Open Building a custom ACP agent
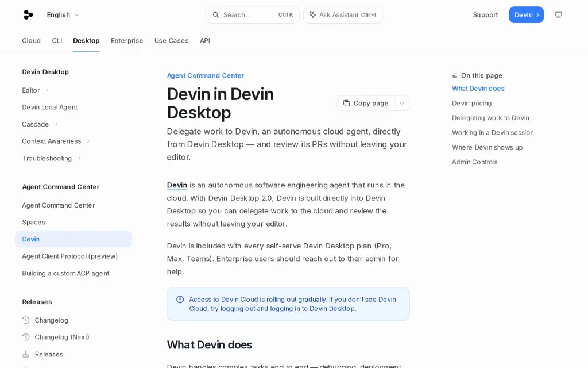 [65, 273]
